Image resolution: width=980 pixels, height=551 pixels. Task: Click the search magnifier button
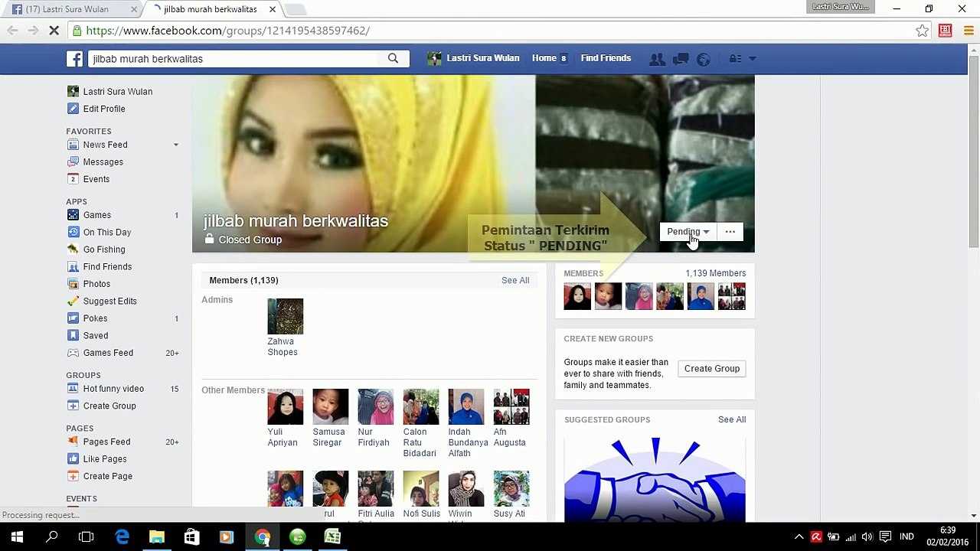pos(393,58)
